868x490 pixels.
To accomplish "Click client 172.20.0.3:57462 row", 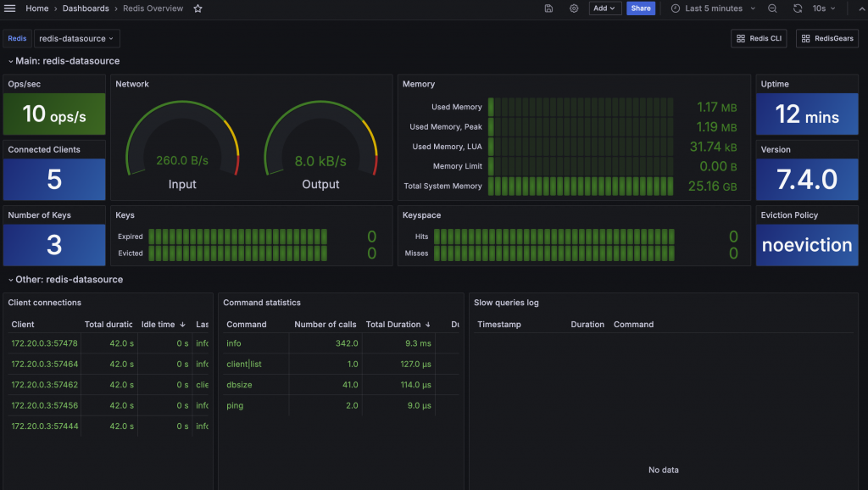I will click(x=109, y=385).
